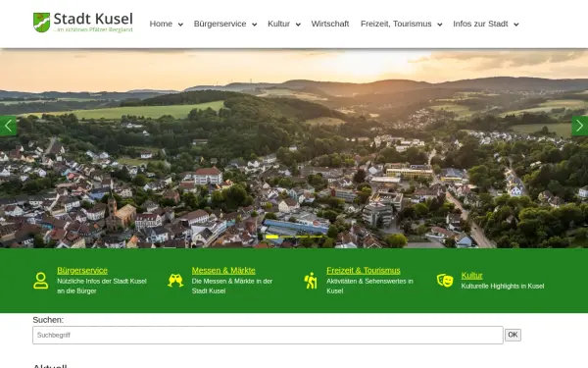Screen dimensions: 588x368
Task: Follow the Freizeit & Tourismus link
Action: [x=364, y=271]
